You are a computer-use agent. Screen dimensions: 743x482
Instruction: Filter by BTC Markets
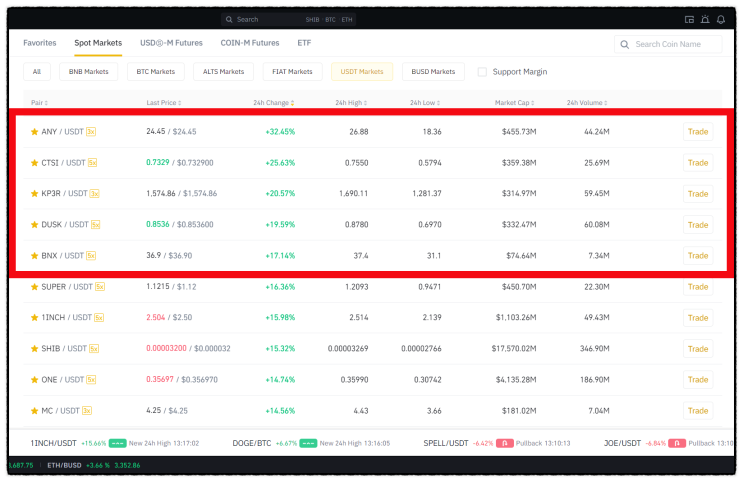[x=155, y=72]
